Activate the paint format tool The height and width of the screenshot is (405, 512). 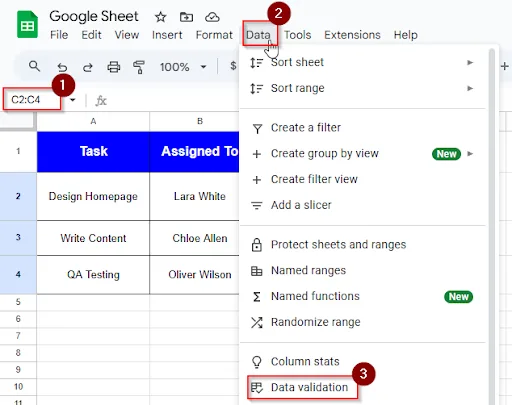pyautogui.click(x=139, y=67)
